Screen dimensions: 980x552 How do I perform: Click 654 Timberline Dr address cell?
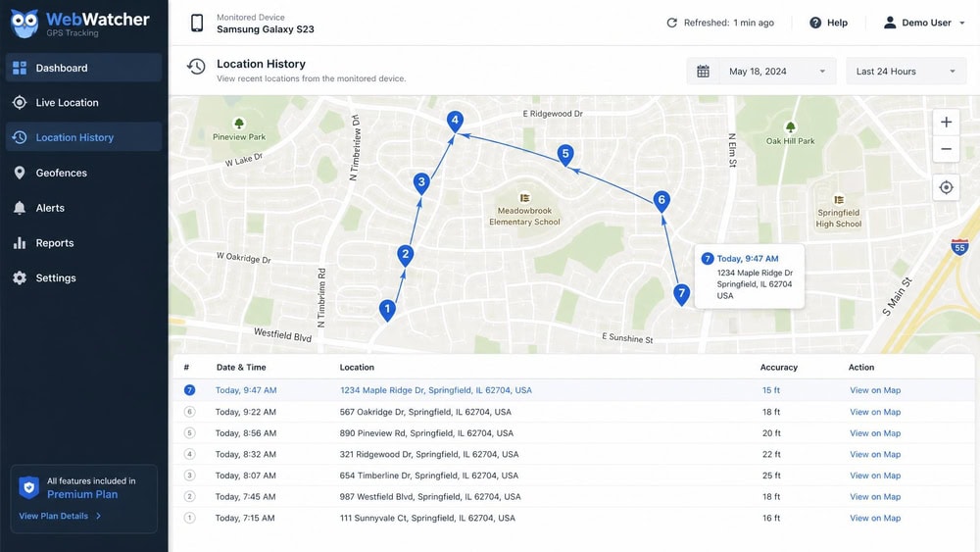coord(429,476)
